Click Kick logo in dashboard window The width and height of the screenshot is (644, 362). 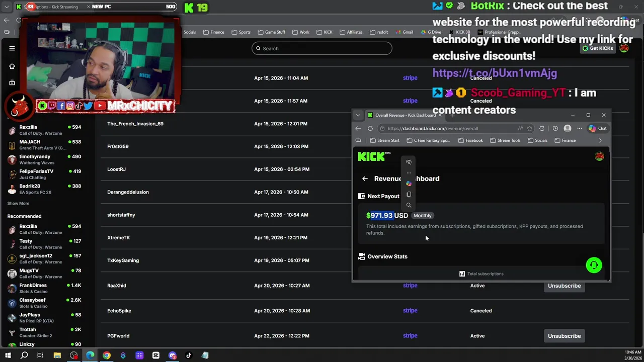374,156
